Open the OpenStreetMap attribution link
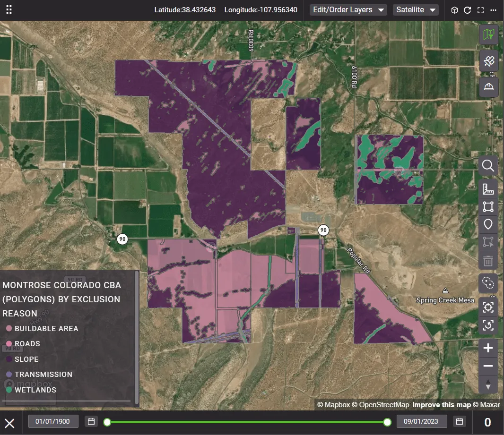Image resolution: width=504 pixels, height=435 pixels. pyautogui.click(x=381, y=404)
